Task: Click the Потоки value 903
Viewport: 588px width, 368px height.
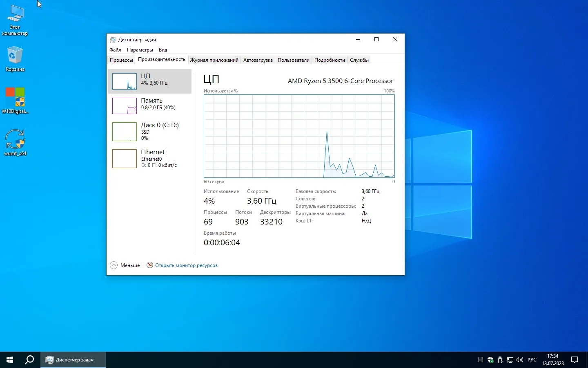Action: coord(242,222)
